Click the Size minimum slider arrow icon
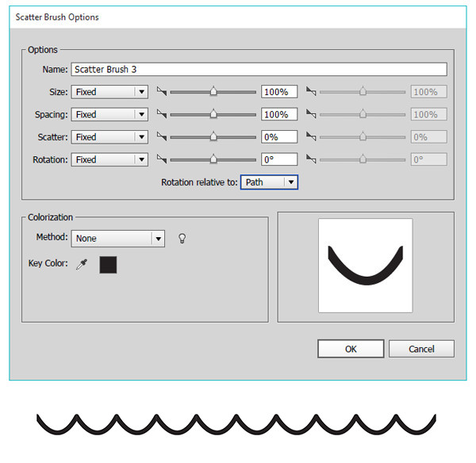This screenshot has height=463, width=476. (x=162, y=91)
